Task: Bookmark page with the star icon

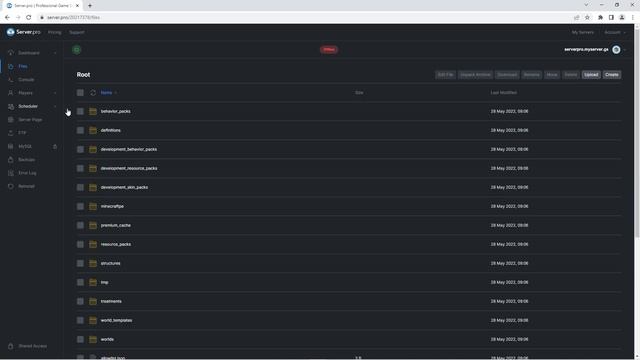Action: [587, 17]
